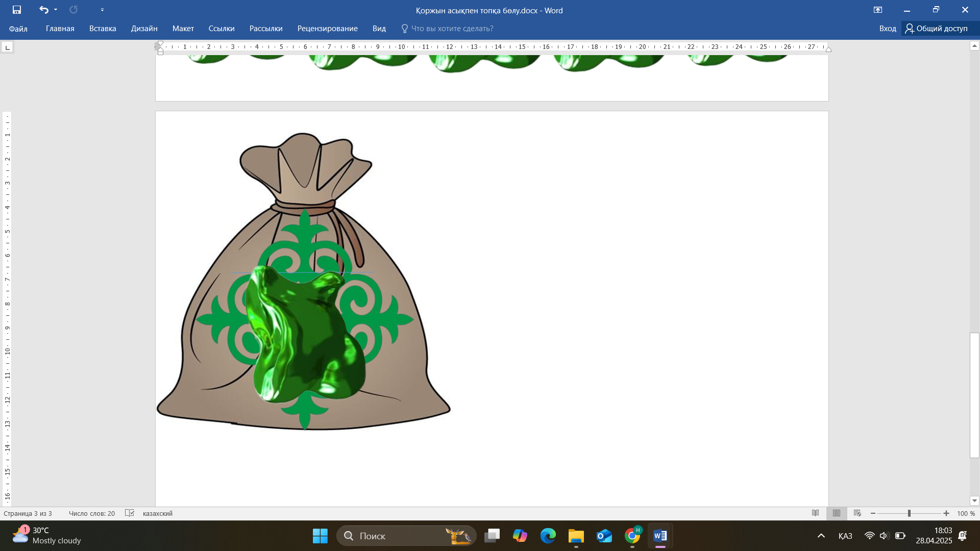The height and width of the screenshot is (551, 980).
Task: Click the zoom out minus icon
Action: [x=873, y=513]
